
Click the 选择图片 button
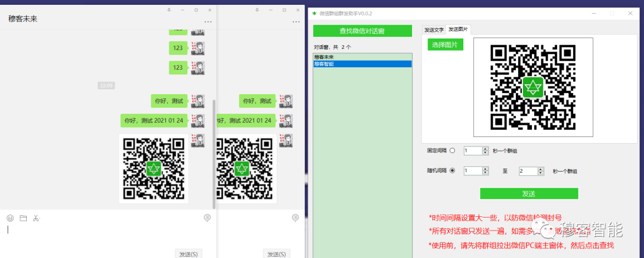click(x=445, y=44)
